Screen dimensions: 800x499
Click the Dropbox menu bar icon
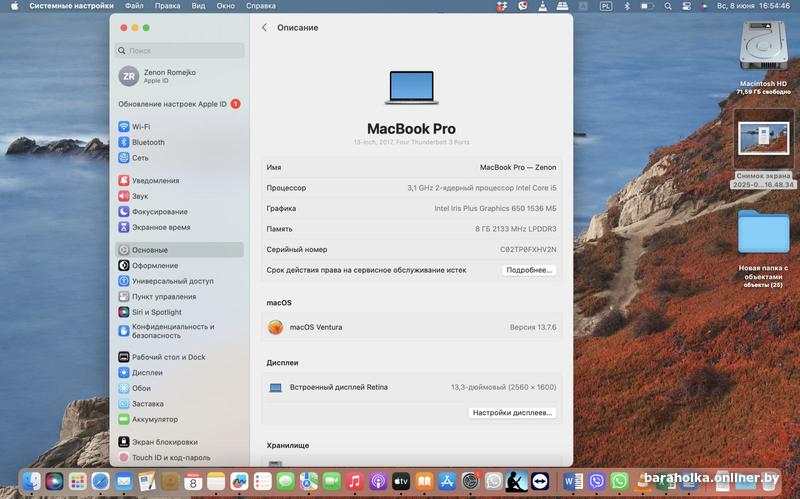pyautogui.click(x=502, y=6)
